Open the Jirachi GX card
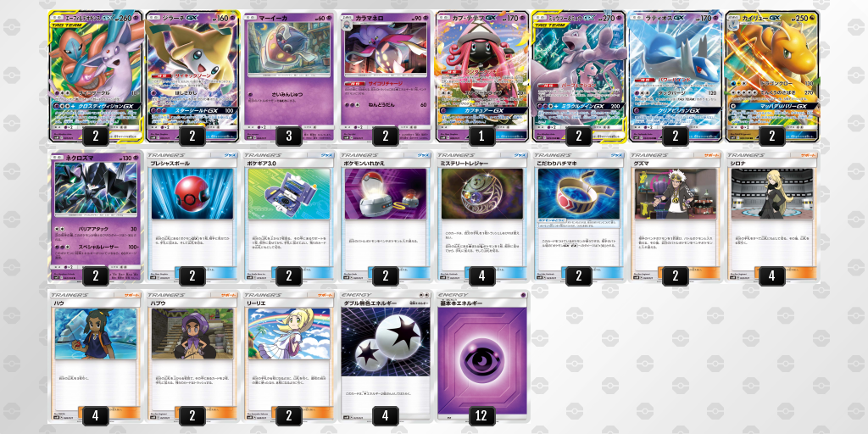 [x=192, y=76]
